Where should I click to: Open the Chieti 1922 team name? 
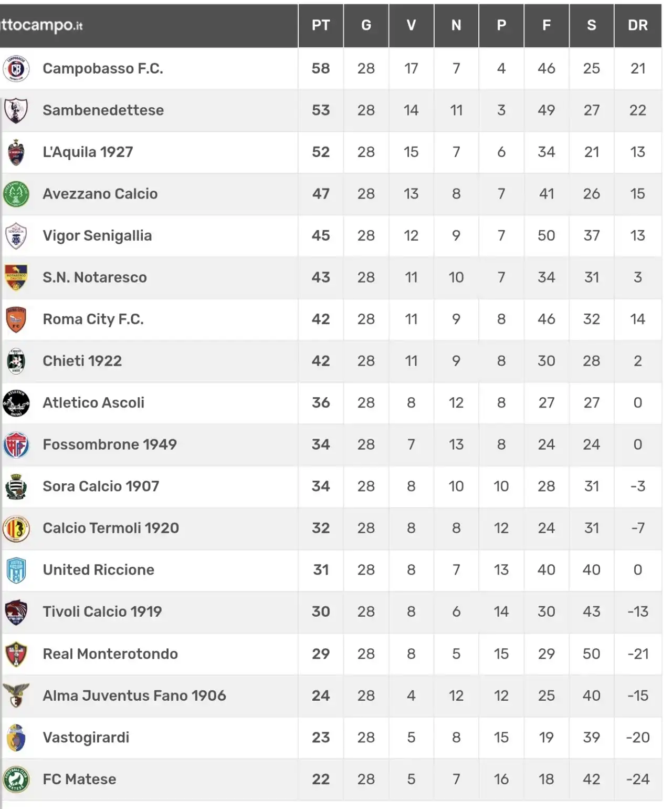click(82, 361)
